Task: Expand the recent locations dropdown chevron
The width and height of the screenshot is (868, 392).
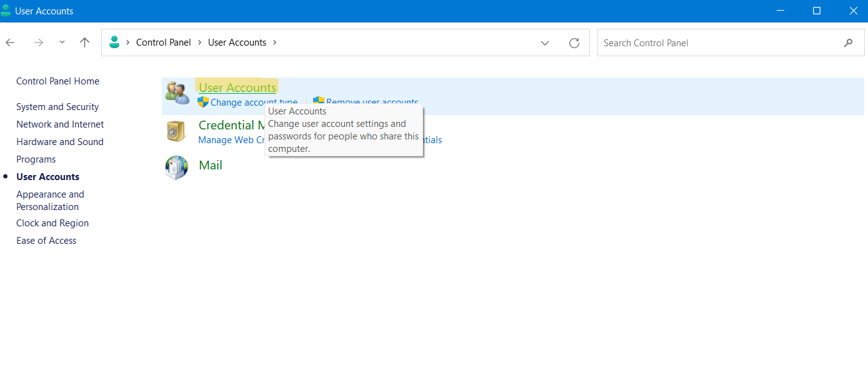Action: point(62,43)
